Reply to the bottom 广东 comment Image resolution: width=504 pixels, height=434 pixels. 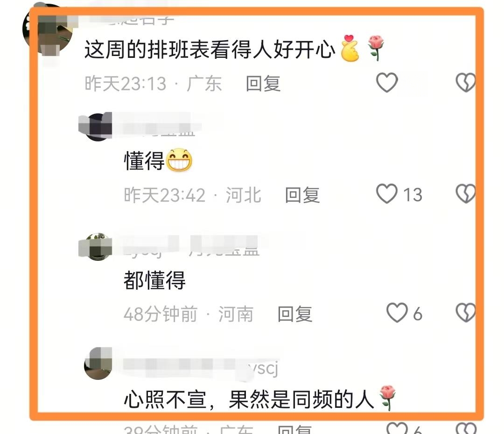295,429
